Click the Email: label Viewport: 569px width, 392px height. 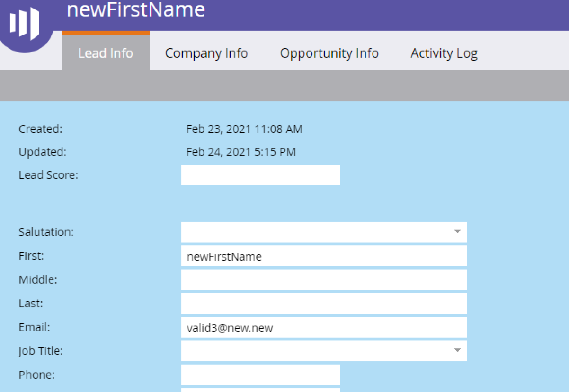[35, 327]
